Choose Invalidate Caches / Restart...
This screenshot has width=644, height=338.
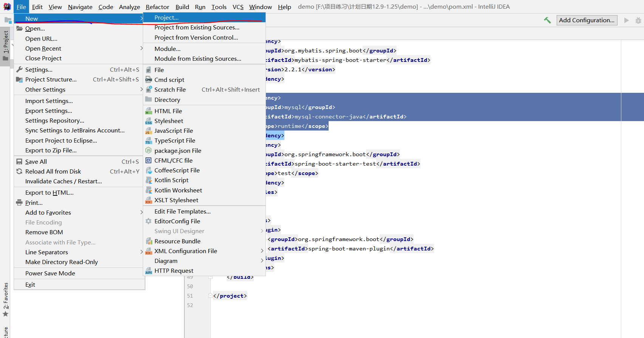(78, 181)
